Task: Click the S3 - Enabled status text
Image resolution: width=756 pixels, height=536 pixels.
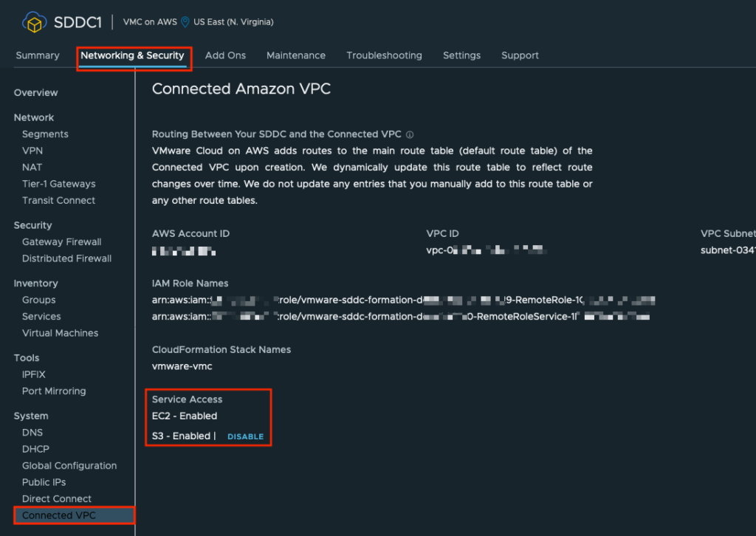Action: tap(182, 436)
